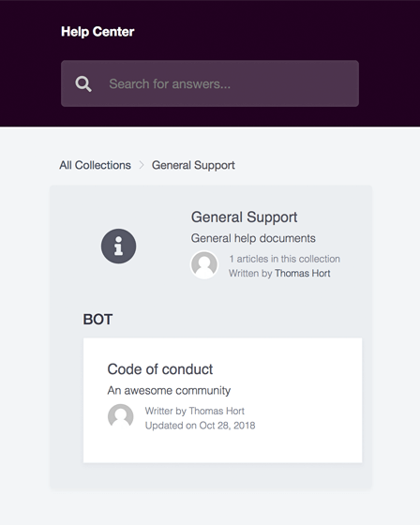Click the collection author avatar
420x525 pixels.
click(204, 264)
